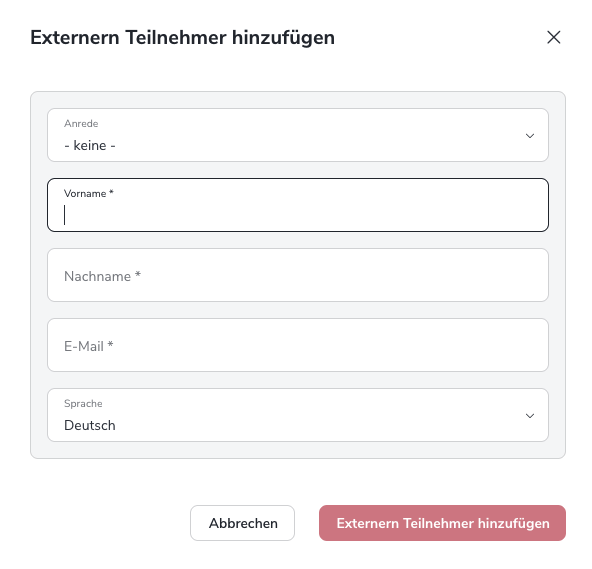Click the small 'Anrede' label

(81, 123)
